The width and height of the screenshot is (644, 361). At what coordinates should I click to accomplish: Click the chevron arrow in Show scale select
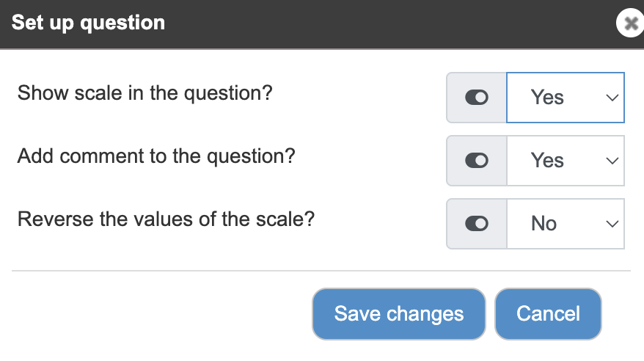[612, 98]
